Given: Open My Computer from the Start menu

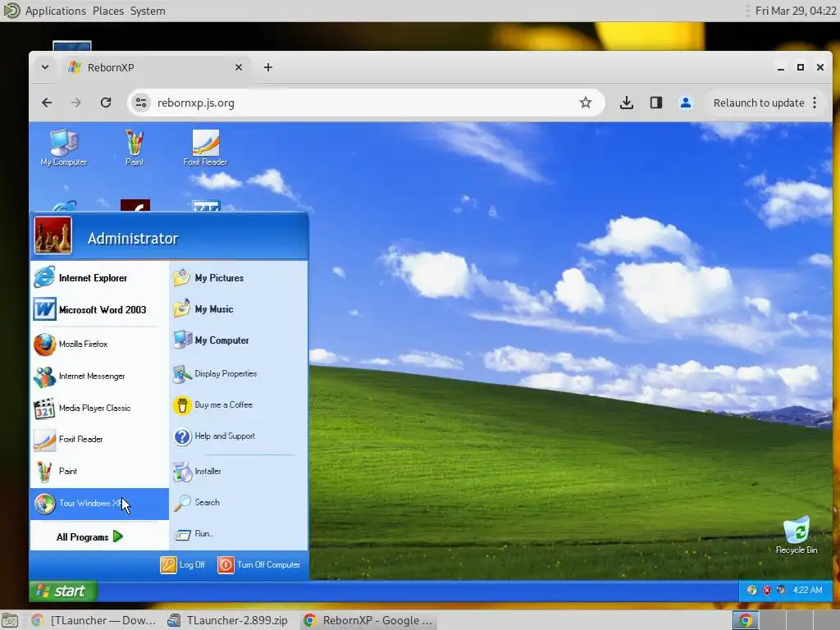Looking at the screenshot, I should (239, 340).
